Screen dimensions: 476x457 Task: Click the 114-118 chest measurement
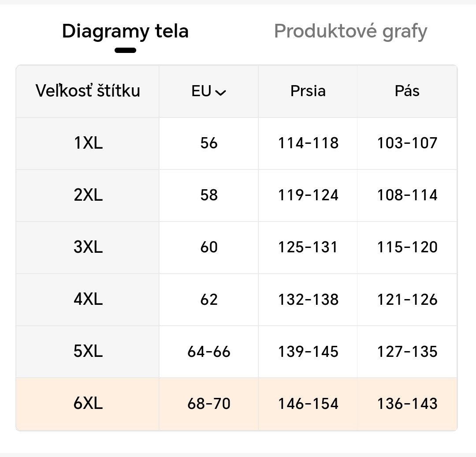[308, 143]
